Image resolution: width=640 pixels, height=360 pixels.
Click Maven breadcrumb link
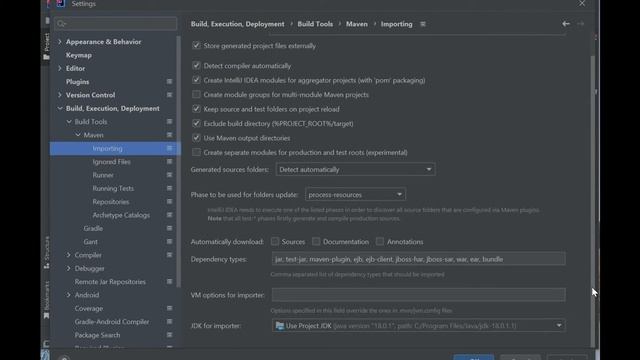tap(357, 24)
